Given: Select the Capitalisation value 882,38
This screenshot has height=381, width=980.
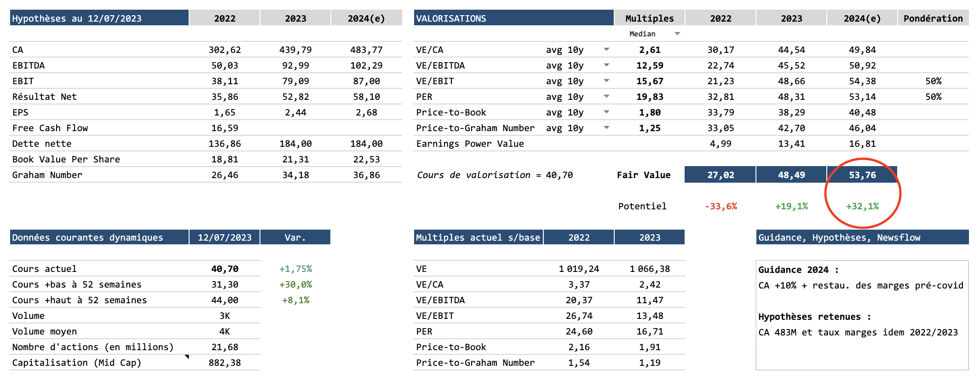Looking at the screenshot, I should tap(225, 363).
